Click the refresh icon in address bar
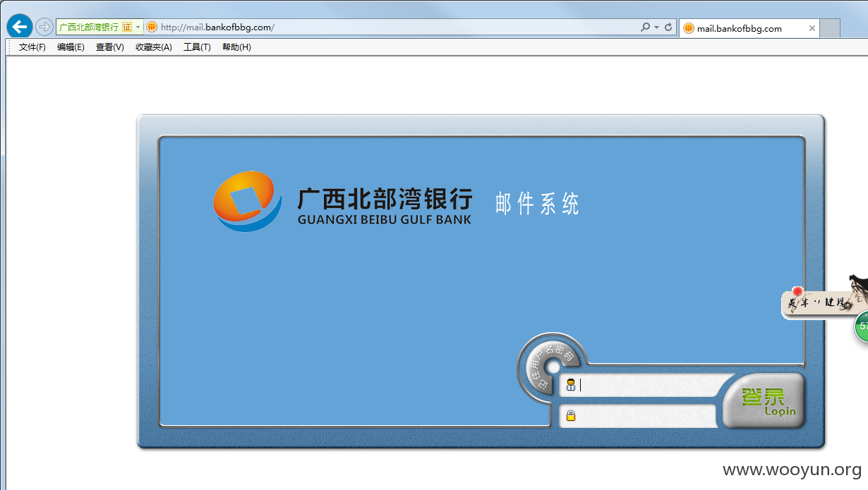868x490 pixels. (x=668, y=27)
